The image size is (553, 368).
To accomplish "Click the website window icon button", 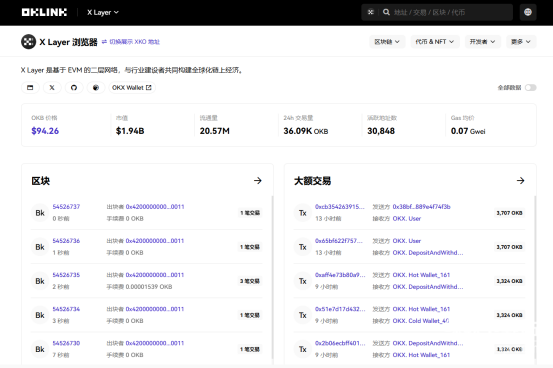I will pos(30,88).
